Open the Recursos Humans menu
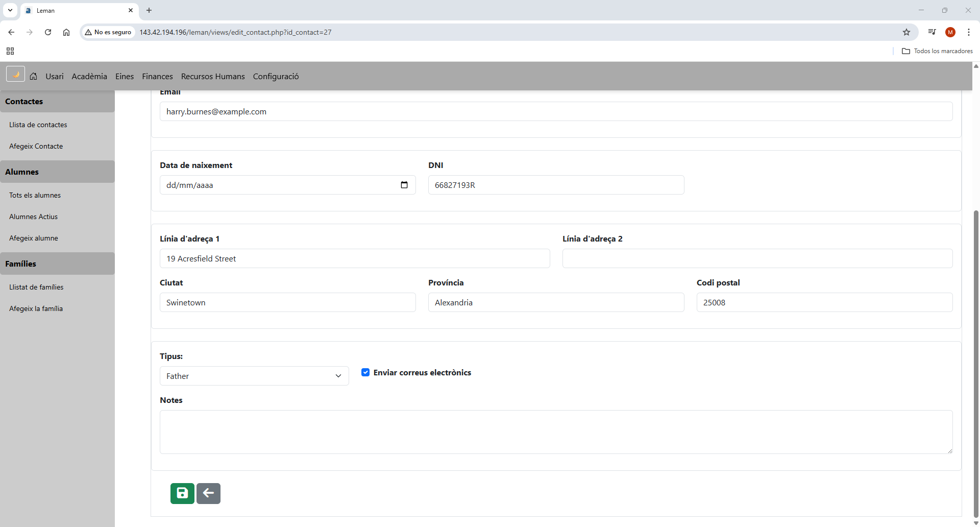The width and height of the screenshot is (980, 527). tap(213, 76)
